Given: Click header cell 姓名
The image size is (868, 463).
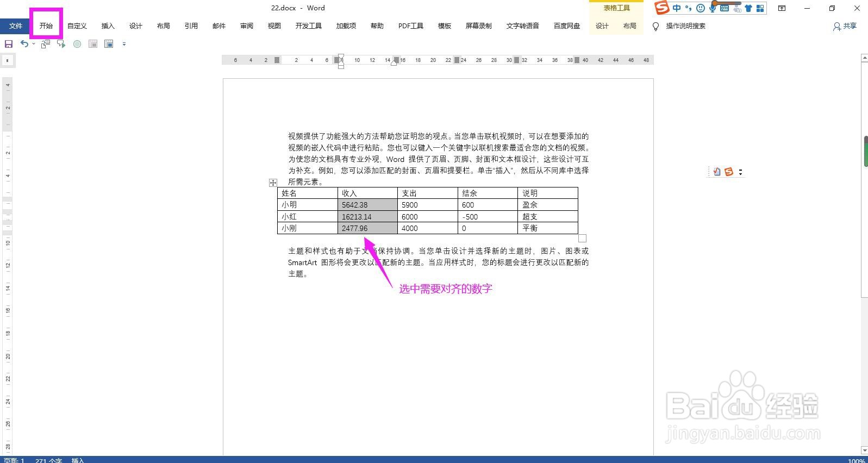Looking at the screenshot, I should 308,193.
